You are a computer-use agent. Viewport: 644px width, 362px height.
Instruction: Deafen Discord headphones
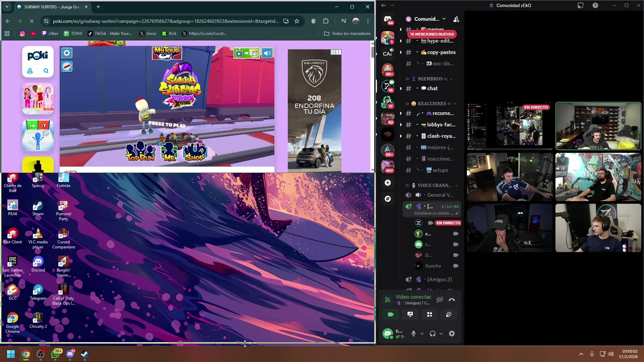pos(433,333)
